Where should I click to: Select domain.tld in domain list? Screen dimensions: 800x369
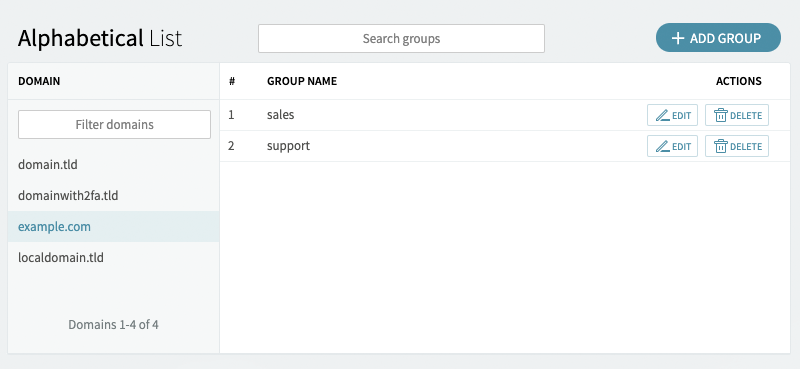click(x=113, y=165)
